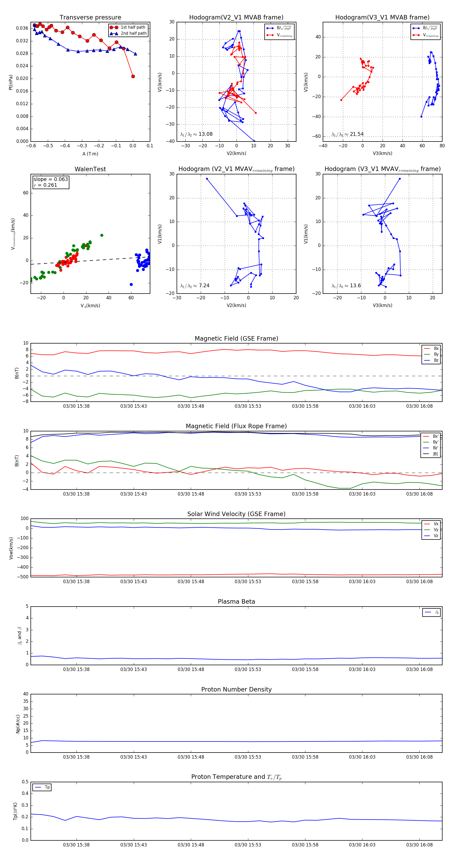Click topmost green point in WalenTest scatter

102,235
